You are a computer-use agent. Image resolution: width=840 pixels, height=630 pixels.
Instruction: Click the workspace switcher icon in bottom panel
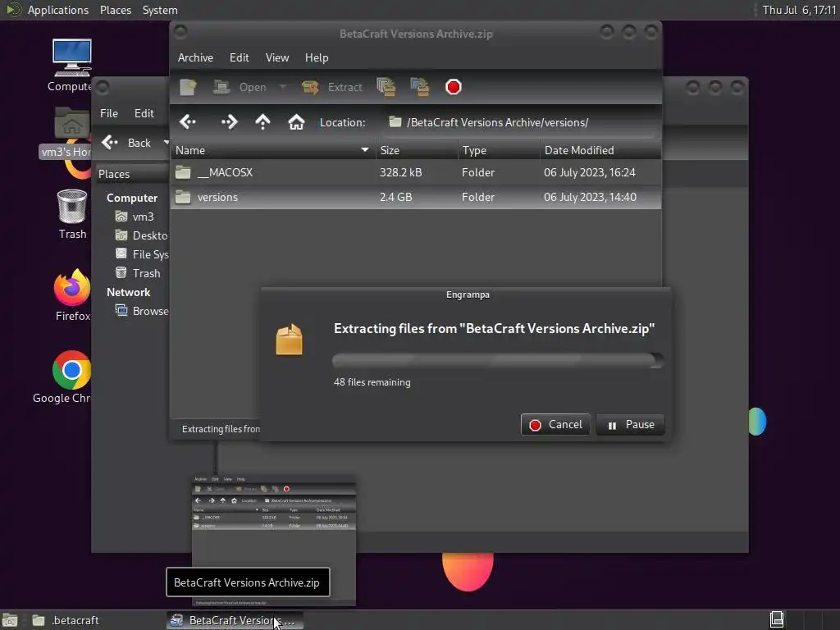777,620
